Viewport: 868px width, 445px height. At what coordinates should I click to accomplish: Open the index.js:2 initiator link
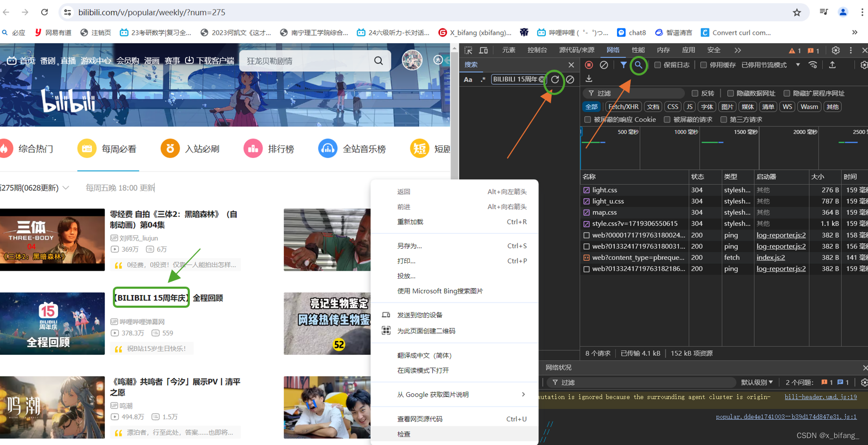point(770,258)
